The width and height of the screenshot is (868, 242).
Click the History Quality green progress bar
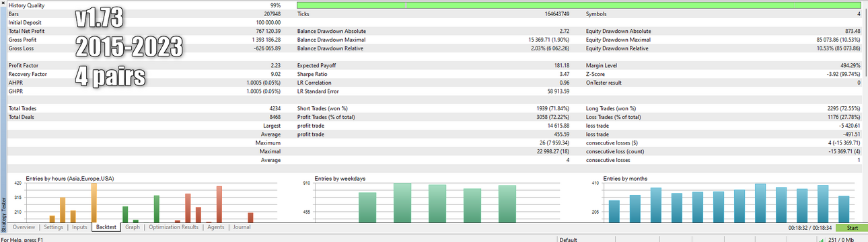[579, 5]
